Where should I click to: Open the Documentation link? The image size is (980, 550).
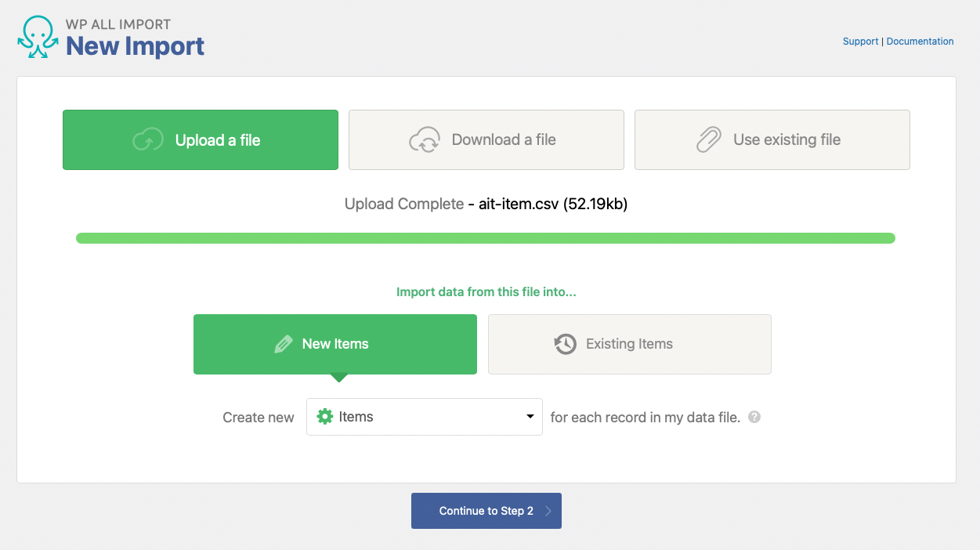click(x=920, y=42)
